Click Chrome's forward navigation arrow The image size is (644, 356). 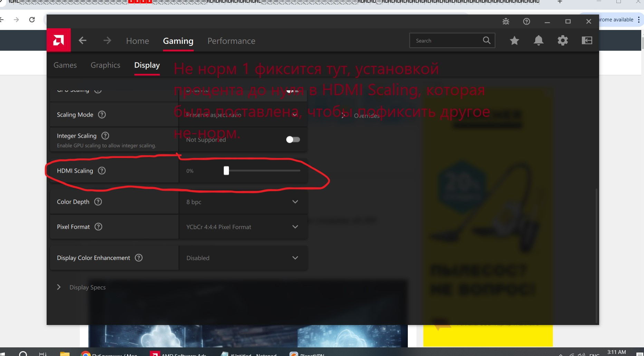[16, 20]
